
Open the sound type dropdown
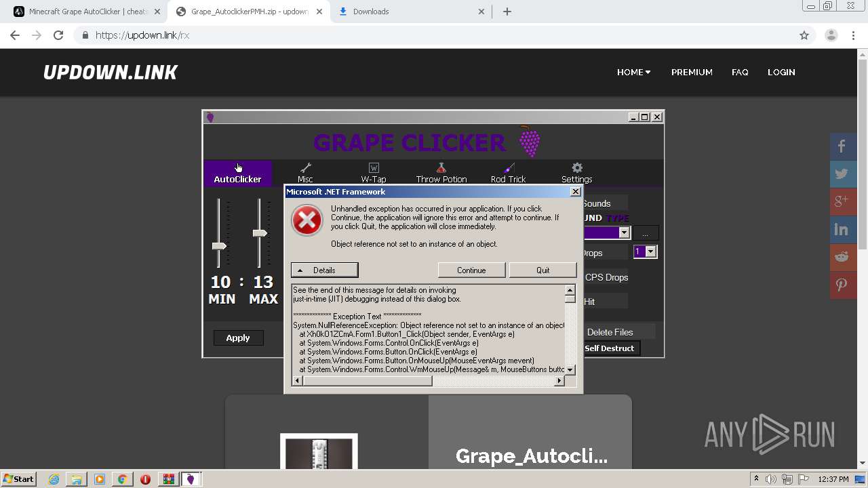(x=624, y=232)
